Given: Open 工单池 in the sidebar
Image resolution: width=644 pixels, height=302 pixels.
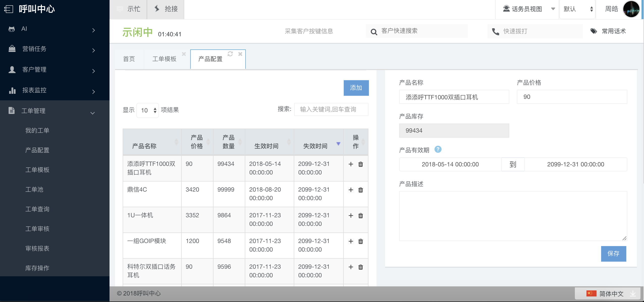Looking at the screenshot, I should (34, 189).
